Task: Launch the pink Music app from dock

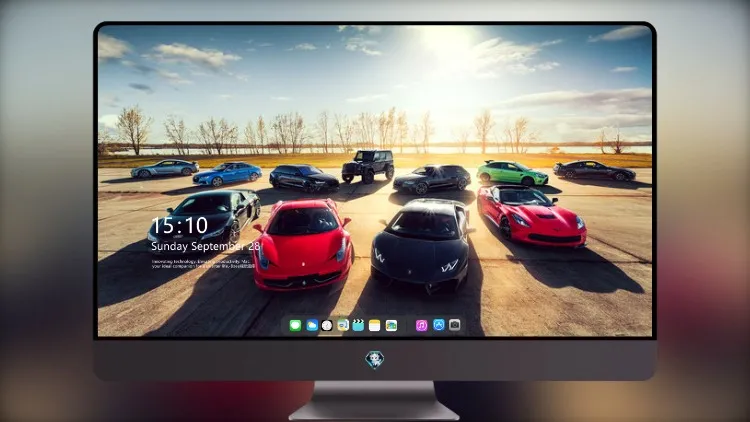Action: [421, 325]
